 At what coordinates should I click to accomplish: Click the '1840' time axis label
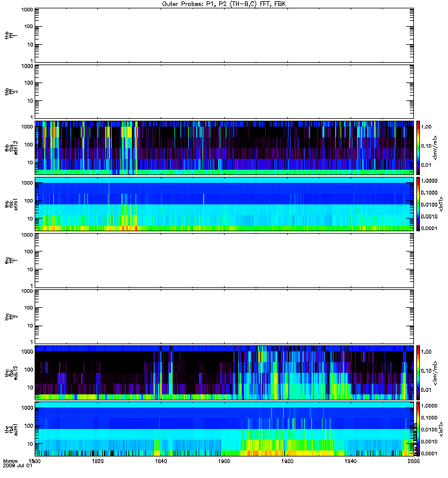tap(161, 461)
